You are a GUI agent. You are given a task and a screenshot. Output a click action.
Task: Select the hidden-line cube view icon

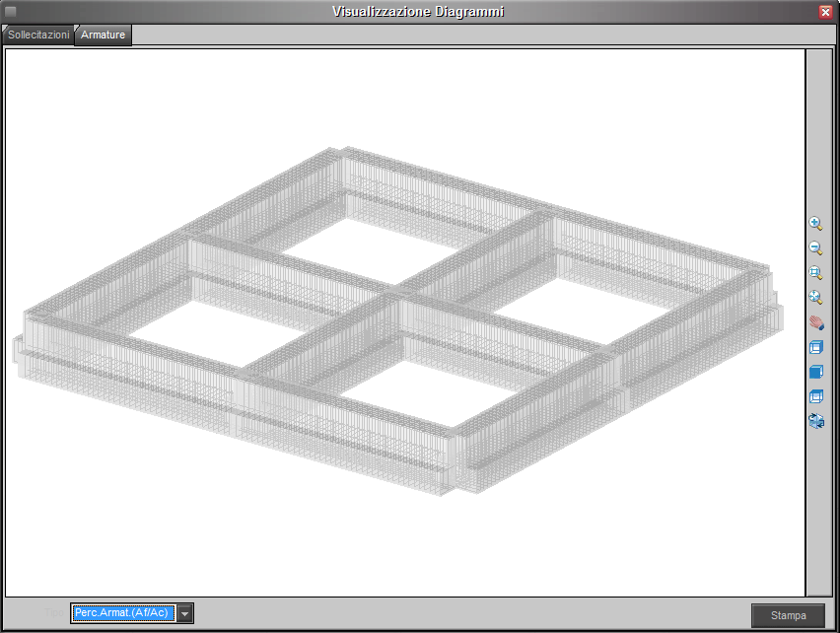pos(815,396)
